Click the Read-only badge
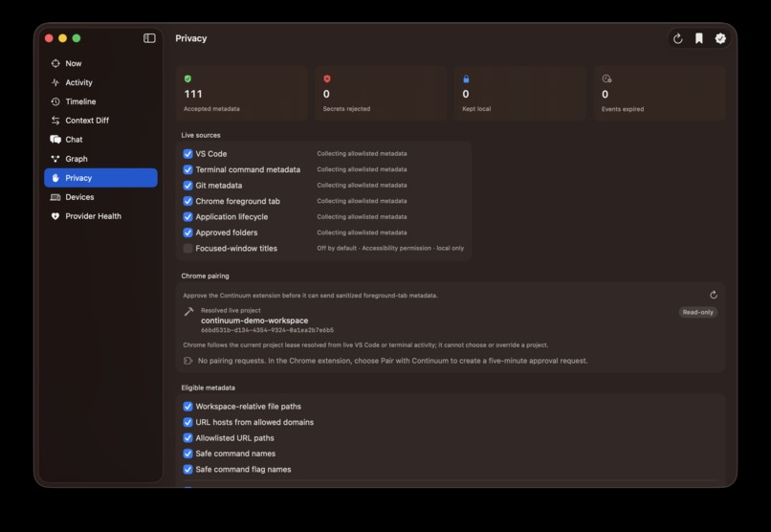771x532 pixels. pos(697,312)
